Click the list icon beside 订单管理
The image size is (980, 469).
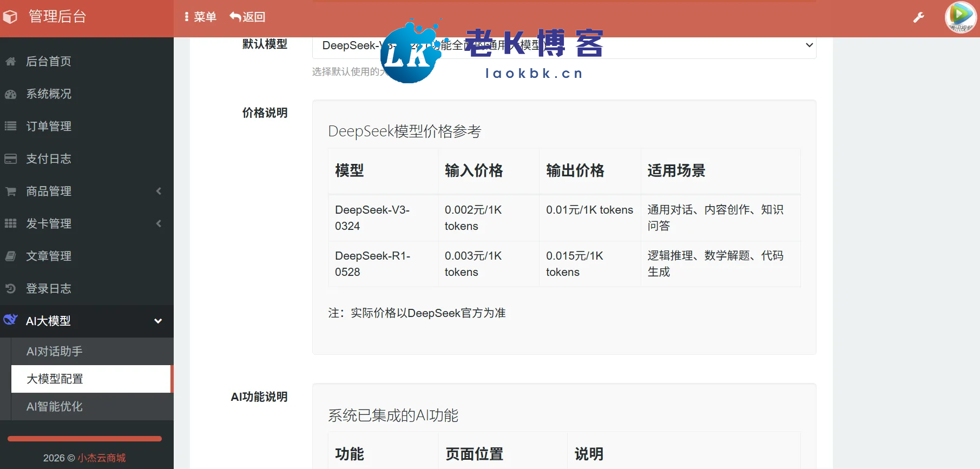tap(11, 127)
